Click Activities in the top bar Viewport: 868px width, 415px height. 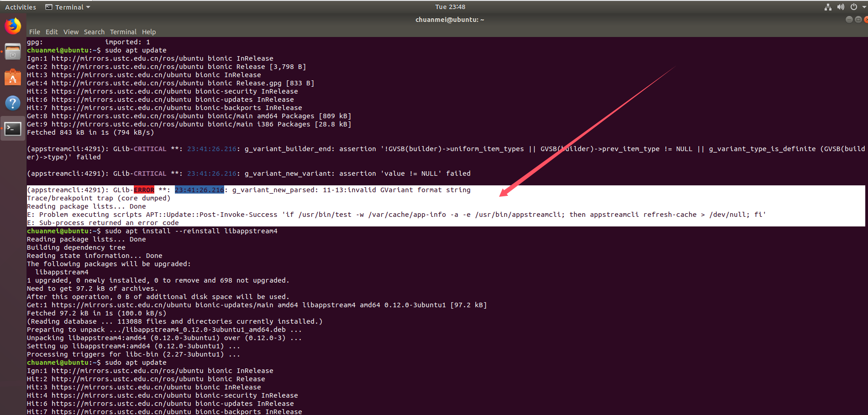(x=21, y=6)
